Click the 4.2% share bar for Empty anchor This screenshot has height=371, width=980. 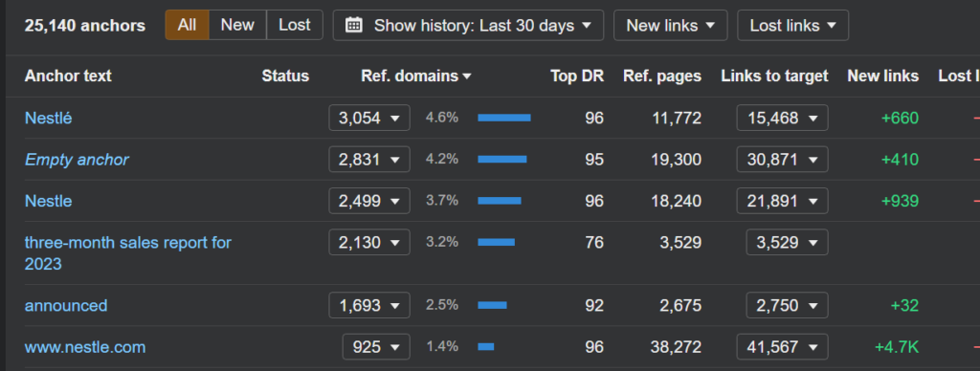[x=502, y=160]
